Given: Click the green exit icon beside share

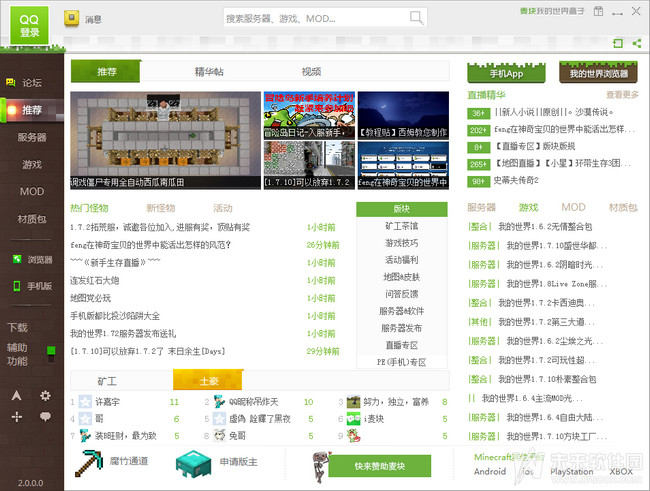Looking at the screenshot, I should (x=618, y=44).
